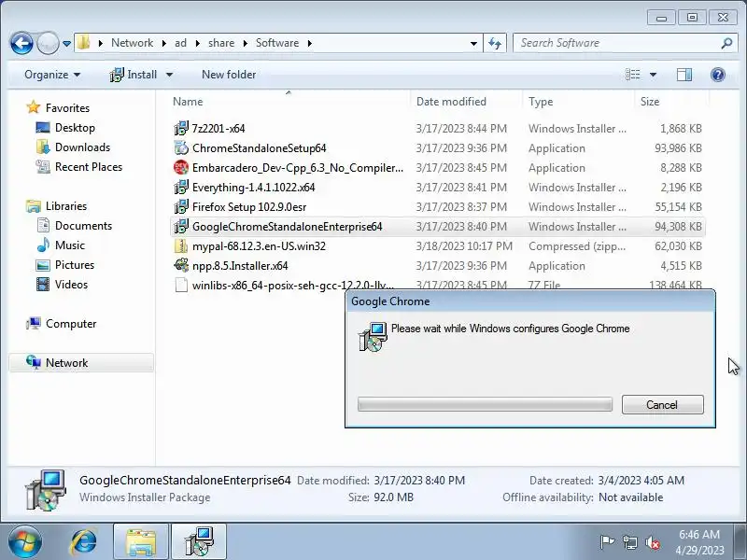747x560 pixels.
Task: Refresh the Software folder view
Action: tap(495, 43)
